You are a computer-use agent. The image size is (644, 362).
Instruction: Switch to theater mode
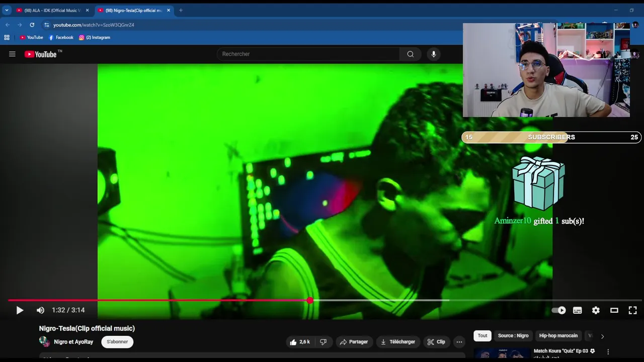tap(614, 310)
